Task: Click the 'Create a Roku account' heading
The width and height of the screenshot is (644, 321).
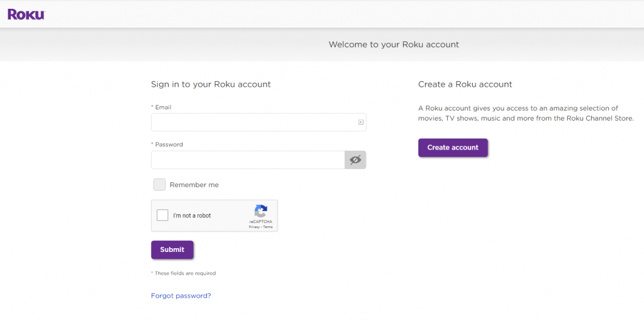Action: pos(465,84)
